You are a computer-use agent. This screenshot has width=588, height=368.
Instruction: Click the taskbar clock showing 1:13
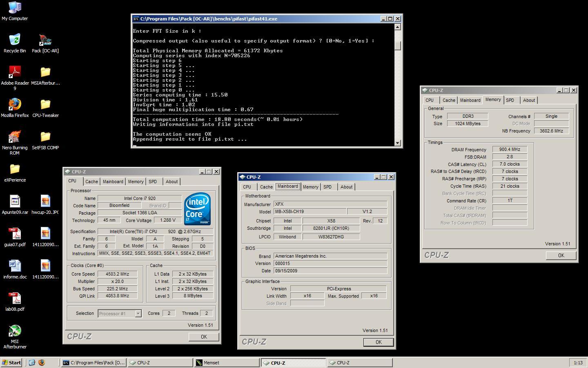578,363
